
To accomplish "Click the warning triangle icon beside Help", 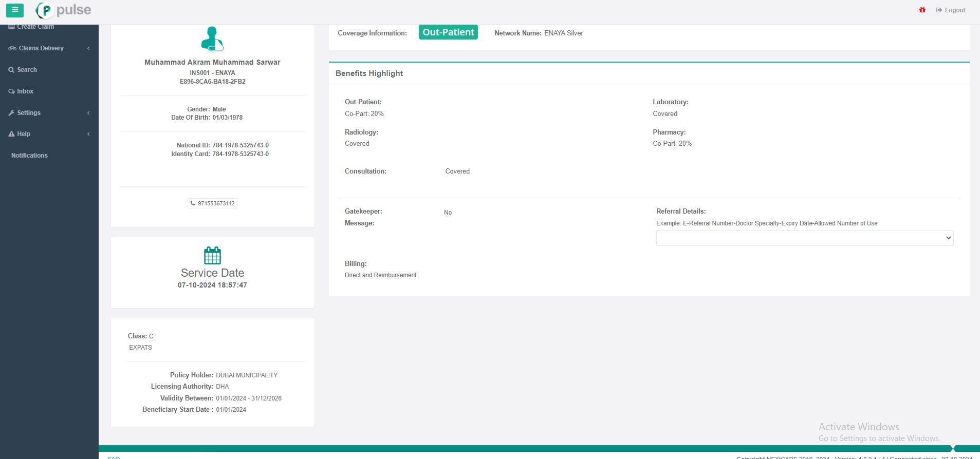I will [x=11, y=134].
